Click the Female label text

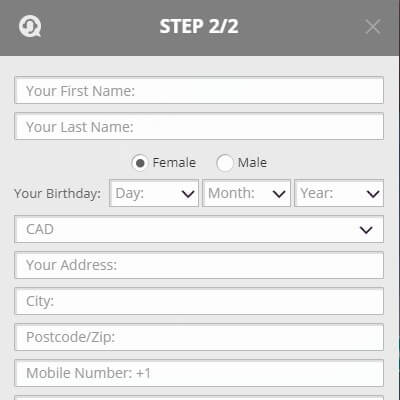pos(174,163)
